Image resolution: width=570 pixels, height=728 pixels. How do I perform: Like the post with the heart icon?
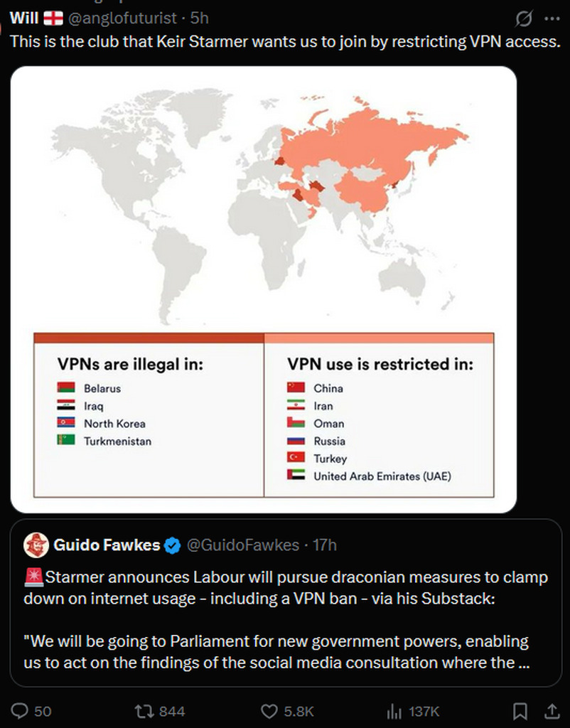[x=269, y=710]
